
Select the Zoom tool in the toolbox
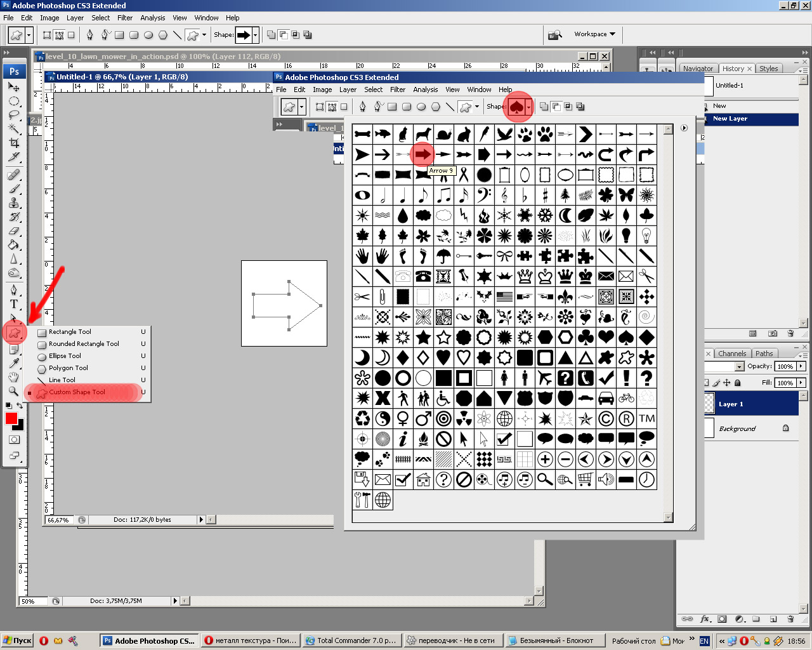(x=14, y=391)
